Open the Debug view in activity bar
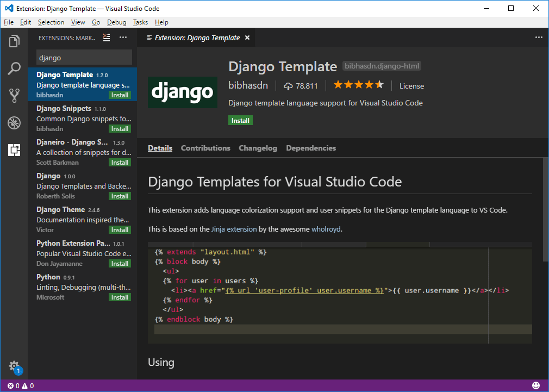The width and height of the screenshot is (549, 392). click(x=14, y=123)
